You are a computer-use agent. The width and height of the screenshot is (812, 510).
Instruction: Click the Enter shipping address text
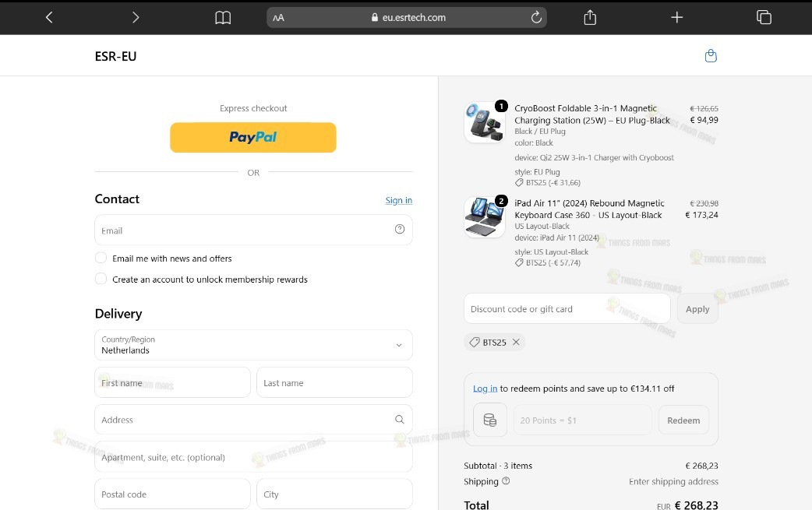click(x=674, y=481)
